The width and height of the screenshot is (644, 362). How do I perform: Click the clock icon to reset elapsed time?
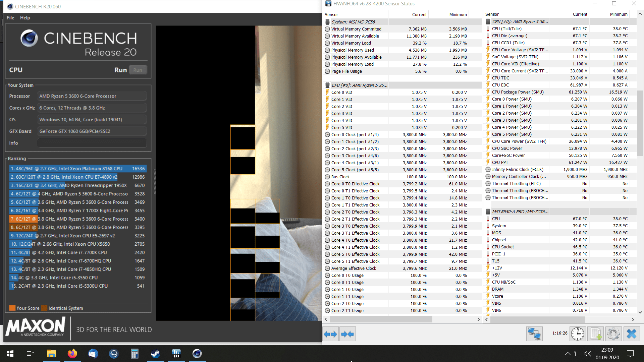578,334
